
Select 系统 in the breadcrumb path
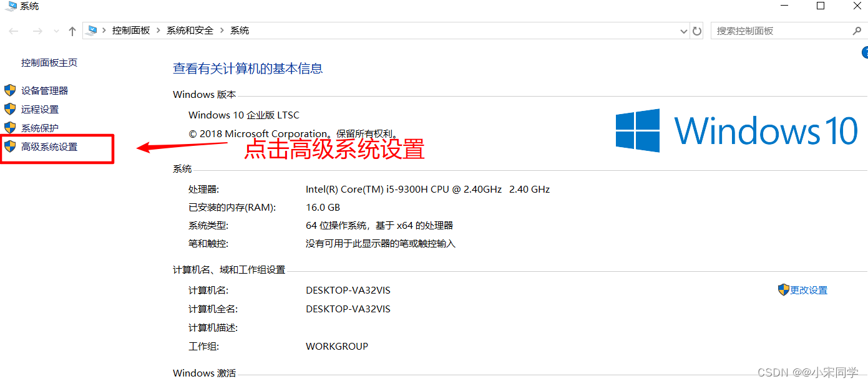[240, 31]
